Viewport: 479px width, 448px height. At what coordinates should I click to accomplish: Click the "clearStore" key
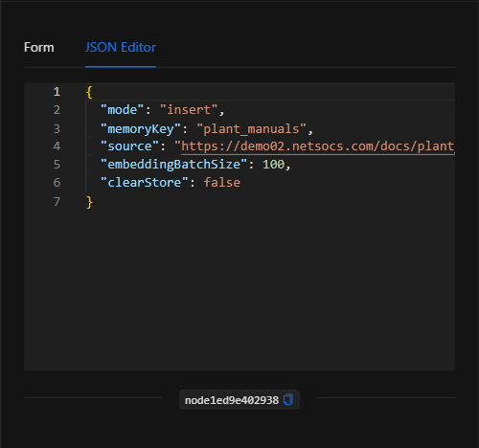[x=145, y=183]
